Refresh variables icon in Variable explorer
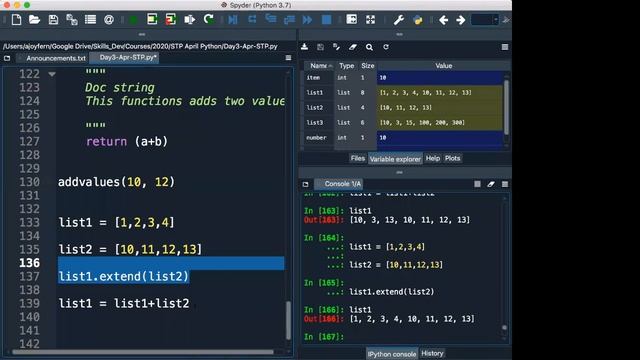Screen dimensions: 640x360 [386, 47]
